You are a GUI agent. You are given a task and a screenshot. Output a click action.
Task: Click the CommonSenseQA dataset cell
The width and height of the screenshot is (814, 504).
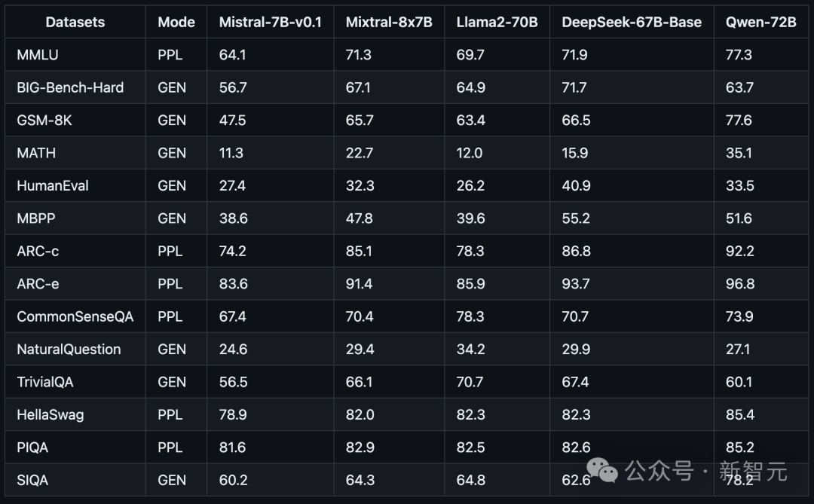pos(75,316)
